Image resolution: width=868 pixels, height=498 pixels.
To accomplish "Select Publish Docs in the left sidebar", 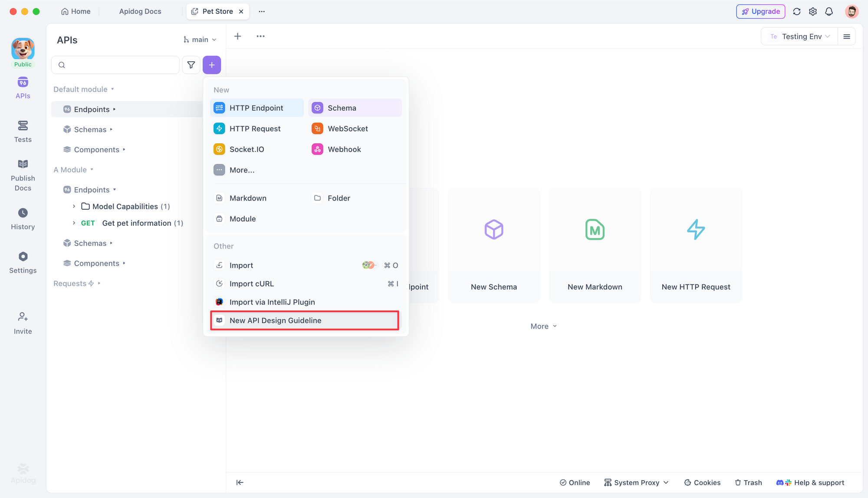I will [23, 174].
